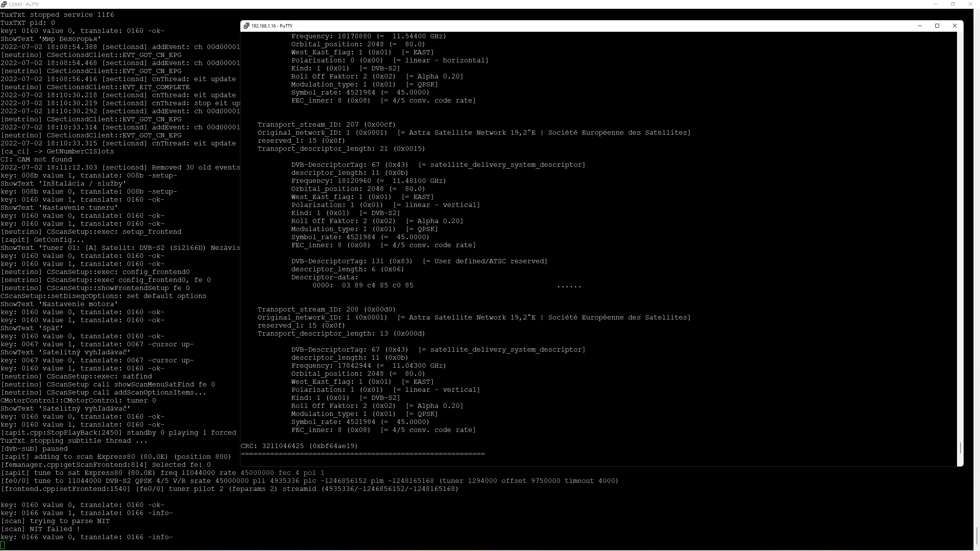
Task: Click the 192.168.1.16 PuTTY title bar
Action: click(574, 26)
